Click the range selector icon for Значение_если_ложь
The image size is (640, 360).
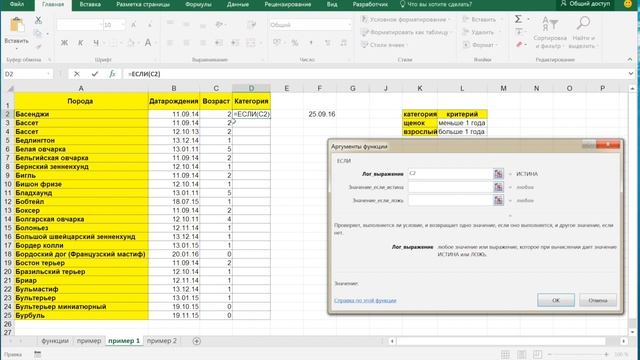point(498,200)
